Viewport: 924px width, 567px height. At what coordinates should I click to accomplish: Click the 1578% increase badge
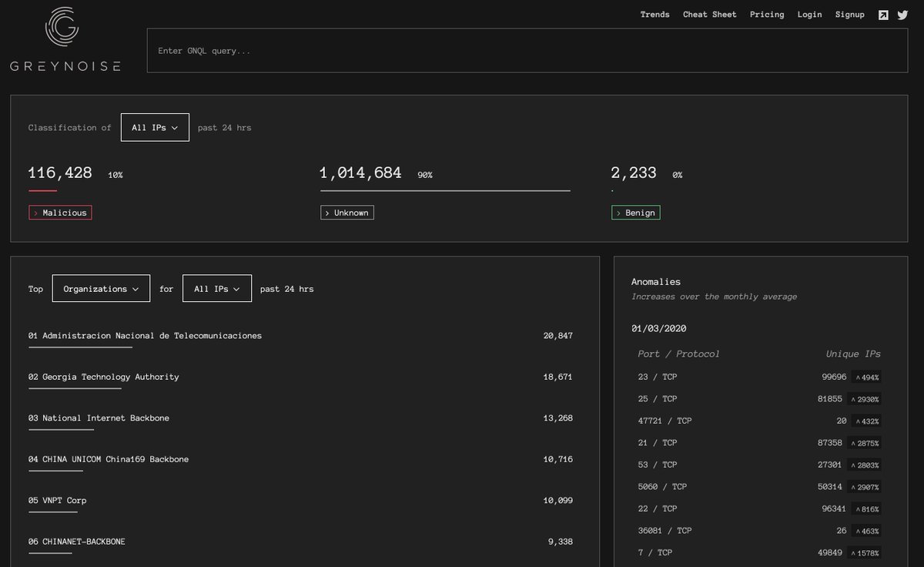pyautogui.click(x=865, y=552)
